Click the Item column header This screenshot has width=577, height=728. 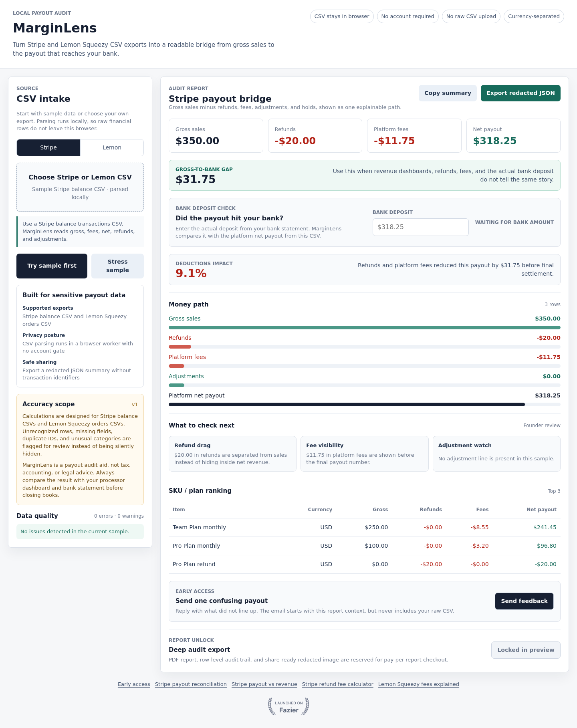(x=179, y=510)
